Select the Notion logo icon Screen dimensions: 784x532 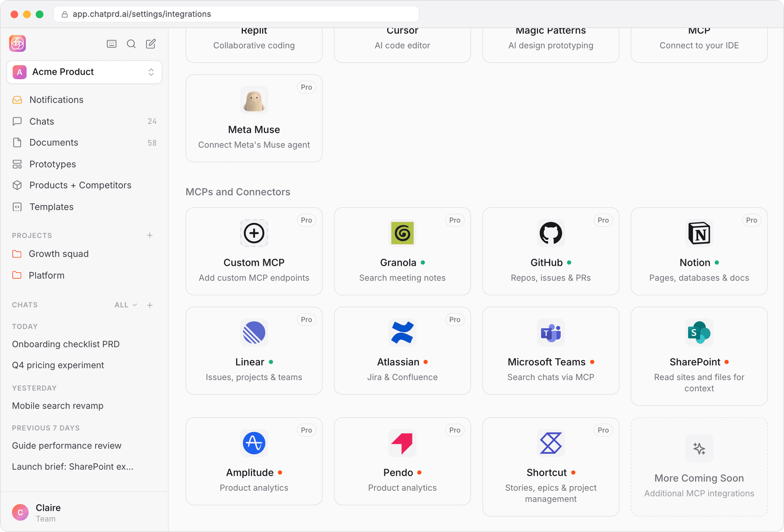click(699, 233)
